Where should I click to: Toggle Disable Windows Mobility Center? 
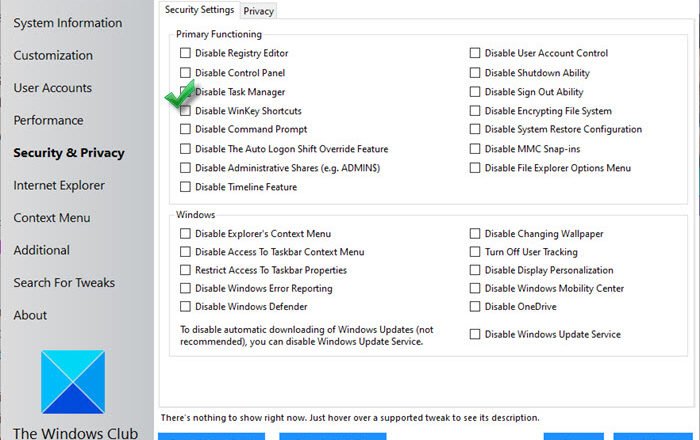[x=475, y=288]
